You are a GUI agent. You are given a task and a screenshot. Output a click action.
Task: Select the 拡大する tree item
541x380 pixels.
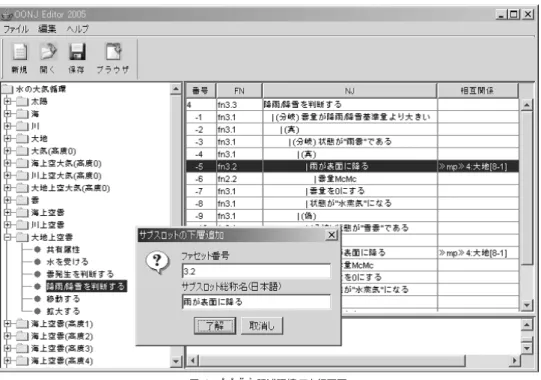(x=63, y=311)
